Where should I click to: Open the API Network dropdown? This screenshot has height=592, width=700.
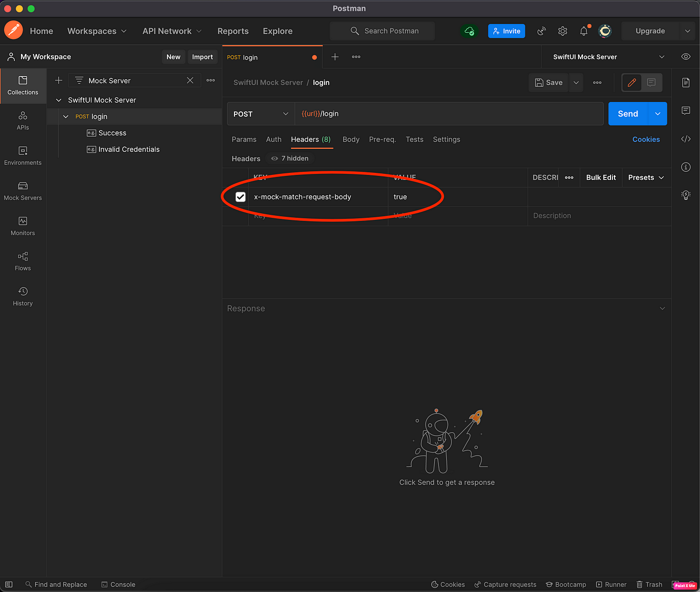[x=172, y=31]
